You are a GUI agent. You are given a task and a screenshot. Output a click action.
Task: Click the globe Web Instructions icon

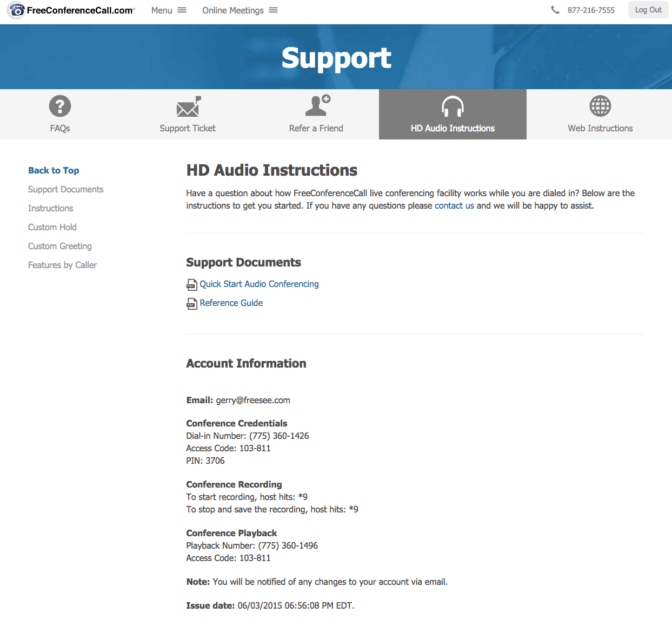(x=600, y=106)
